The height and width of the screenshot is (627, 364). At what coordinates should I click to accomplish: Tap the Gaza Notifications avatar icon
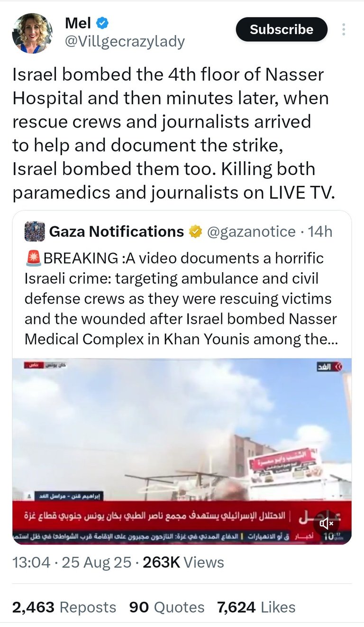pyautogui.click(x=35, y=231)
